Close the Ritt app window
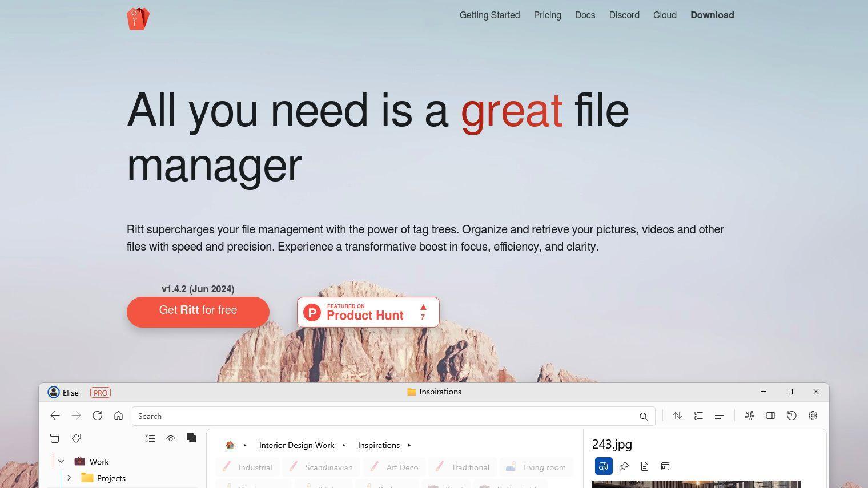Image resolution: width=868 pixels, height=488 pixels. [x=816, y=392]
